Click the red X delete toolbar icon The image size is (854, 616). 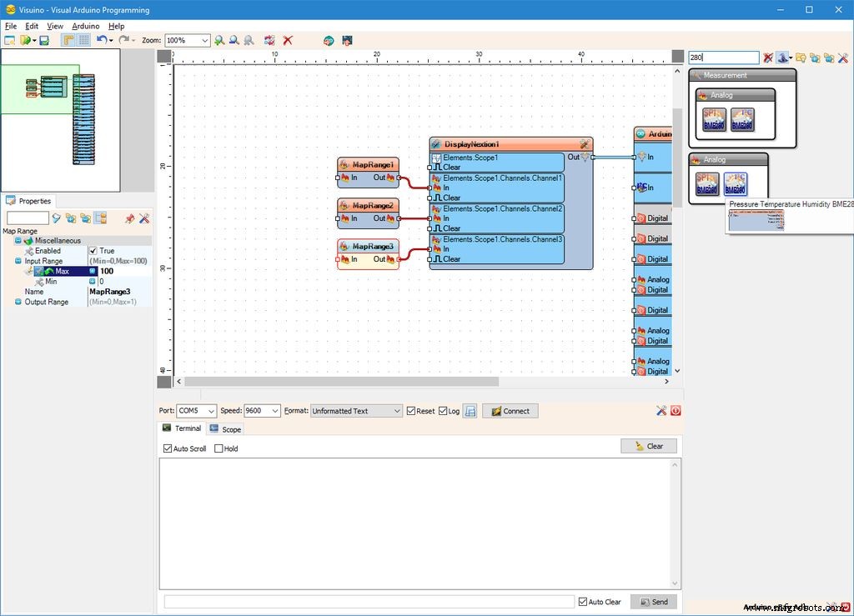pyautogui.click(x=288, y=40)
